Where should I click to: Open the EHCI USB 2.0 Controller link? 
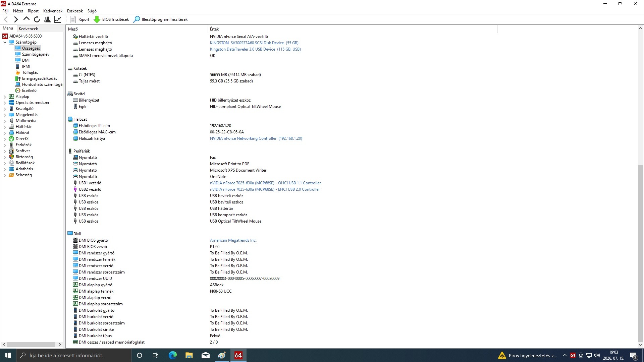click(265, 189)
